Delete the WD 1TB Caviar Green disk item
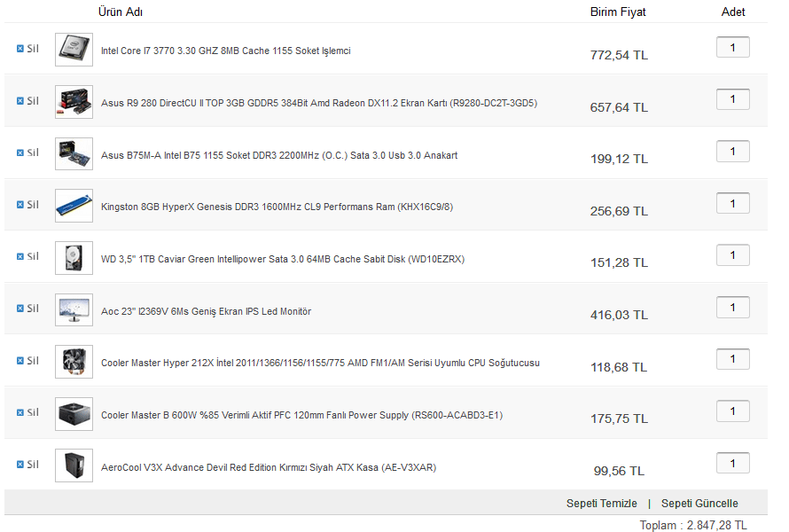The width and height of the screenshot is (789, 532). 27,256
